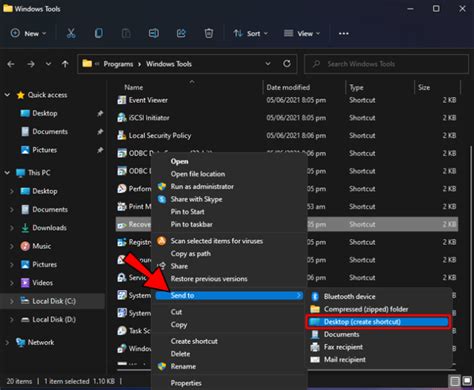Open Music folder in sidebar
Screen dimensions: 474x390
pyautogui.click(x=42, y=246)
